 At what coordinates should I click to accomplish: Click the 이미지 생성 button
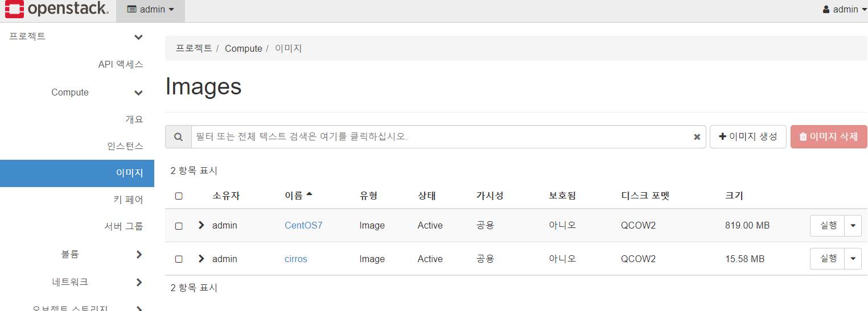click(748, 137)
